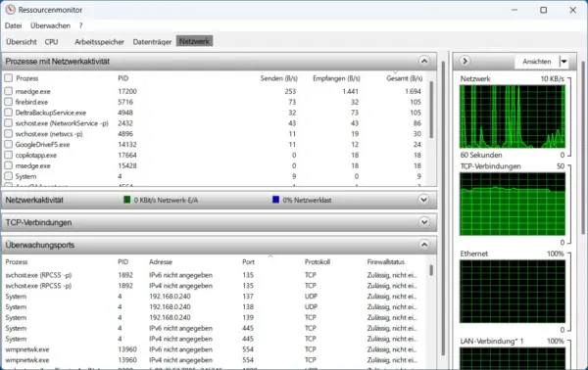Image resolution: width=588 pixels, height=370 pixels.
Task: Click the graph pane vertical scrollbar
Action: (x=583, y=148)
